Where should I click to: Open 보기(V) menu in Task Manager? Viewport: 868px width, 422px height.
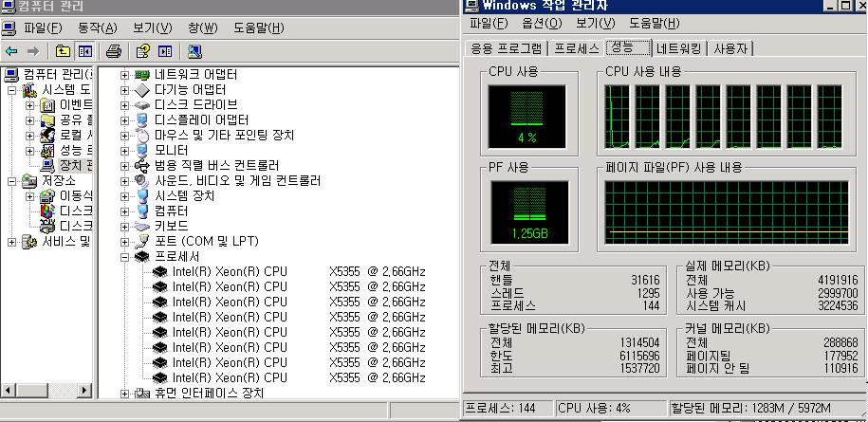click(596, 23)
